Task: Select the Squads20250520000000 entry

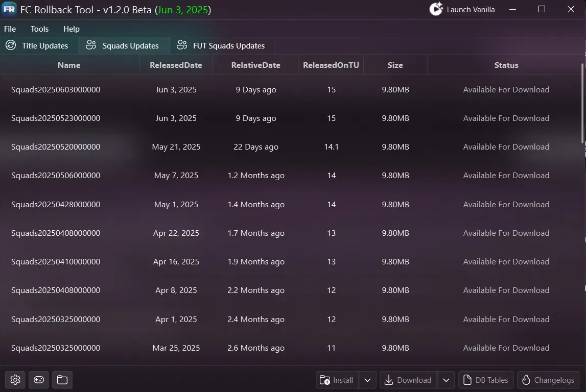Action: [x=56, y=146]
